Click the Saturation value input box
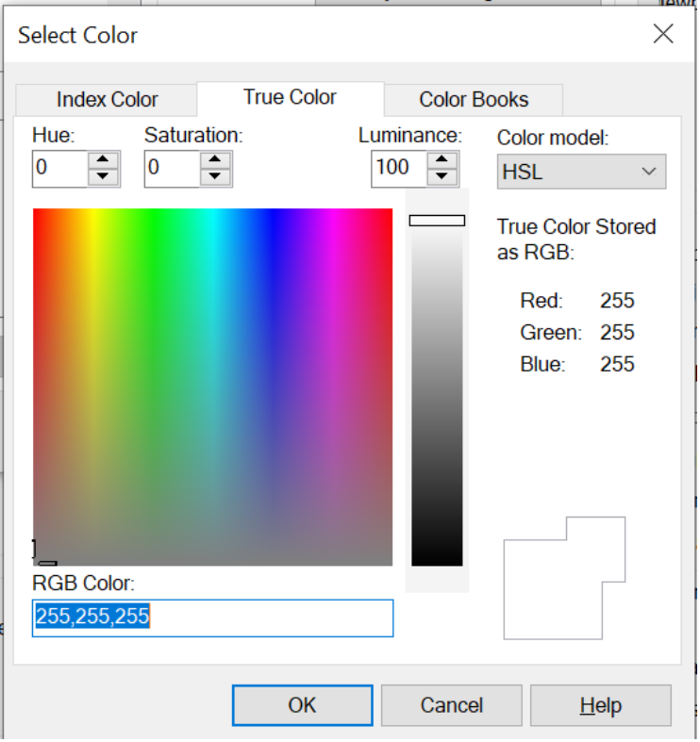This screenshot has width=700, height=742. click(171, 169)
